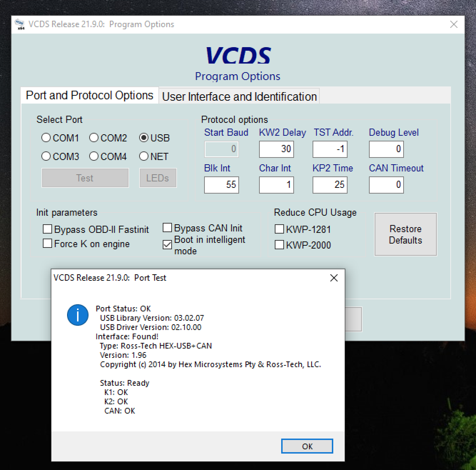Click the Debug Level input field
Image resolution: width=476 pixels, height=470 pixels.
(386, 149)
